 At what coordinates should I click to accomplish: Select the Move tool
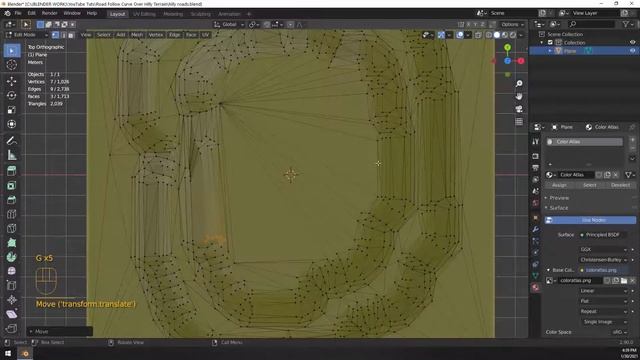(12, 81)
